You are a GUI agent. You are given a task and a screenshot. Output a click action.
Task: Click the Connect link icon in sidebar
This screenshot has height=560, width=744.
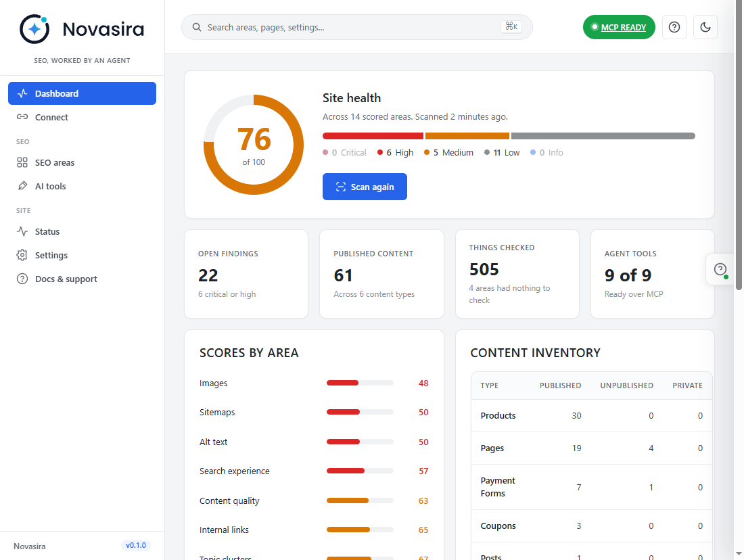point(22,117)
